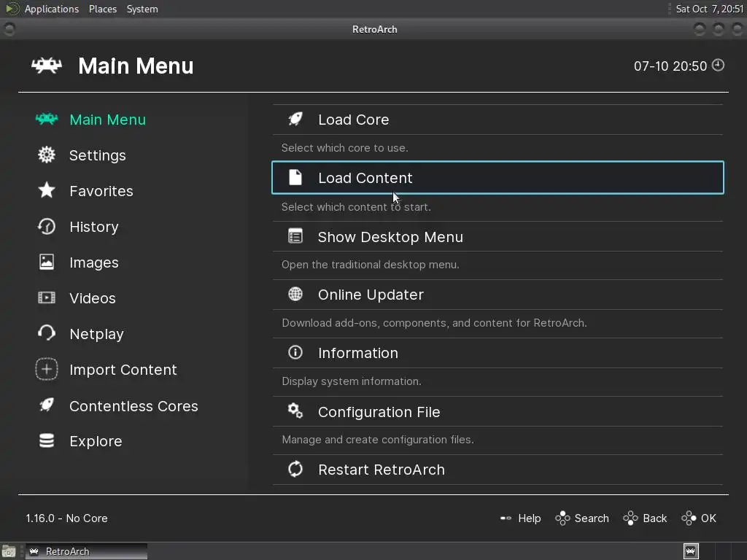The image size is (747, 560).
Task: Click the Online Updater globe icon
Action: [x=295, y=295]
